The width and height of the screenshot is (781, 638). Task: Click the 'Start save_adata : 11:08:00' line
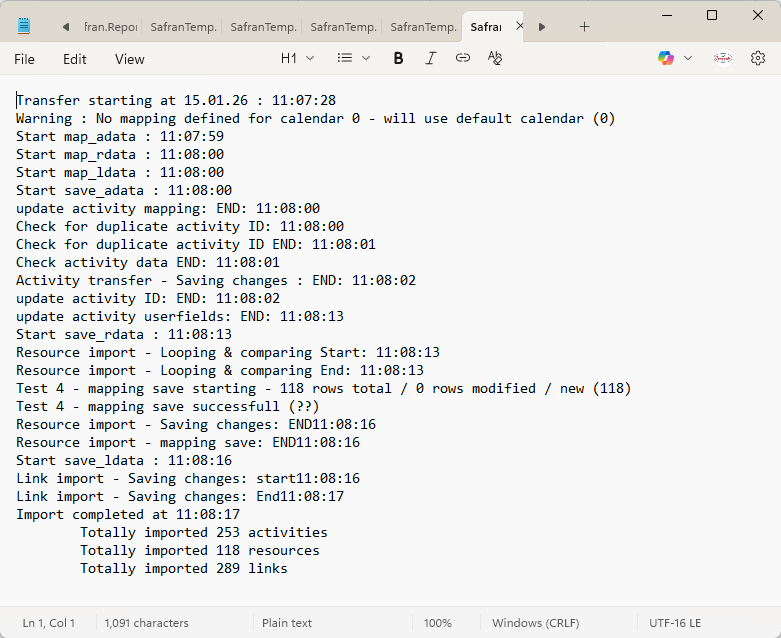coord(124,190)
